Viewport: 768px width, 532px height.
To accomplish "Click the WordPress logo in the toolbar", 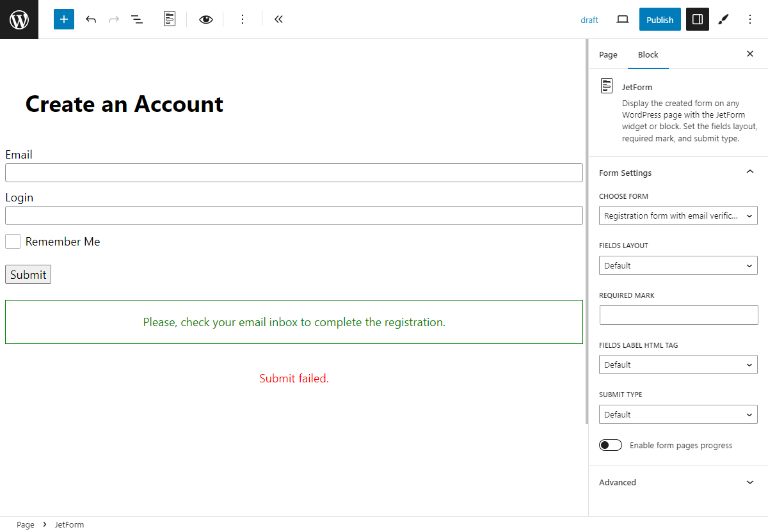I will 19,19.
